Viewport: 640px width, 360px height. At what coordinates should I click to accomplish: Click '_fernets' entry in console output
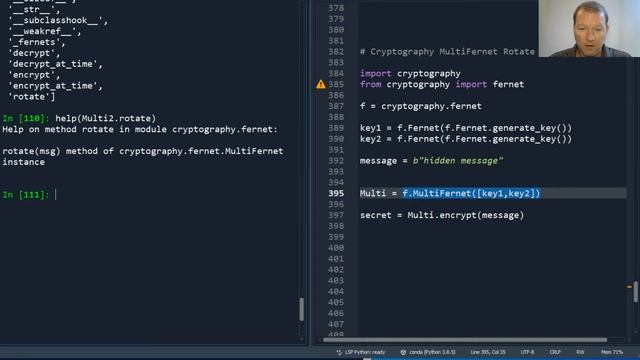pyautogui.click(x=36, y=42)
